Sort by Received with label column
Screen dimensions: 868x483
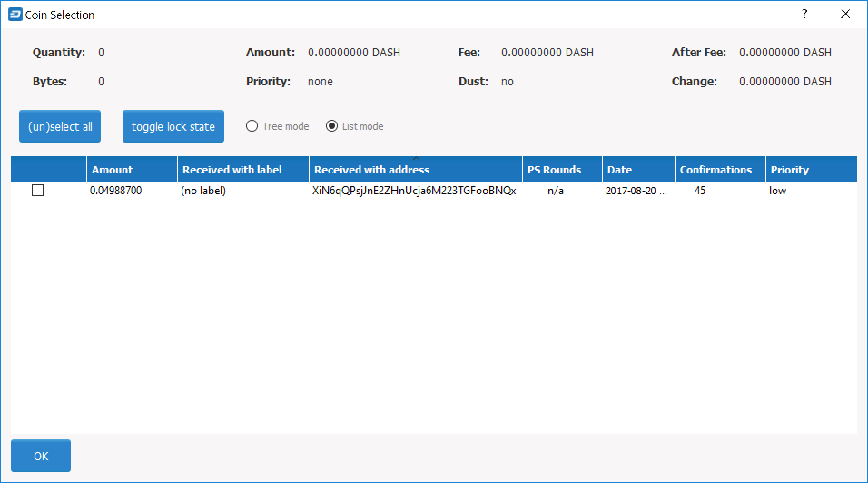(x=242, y=170)
